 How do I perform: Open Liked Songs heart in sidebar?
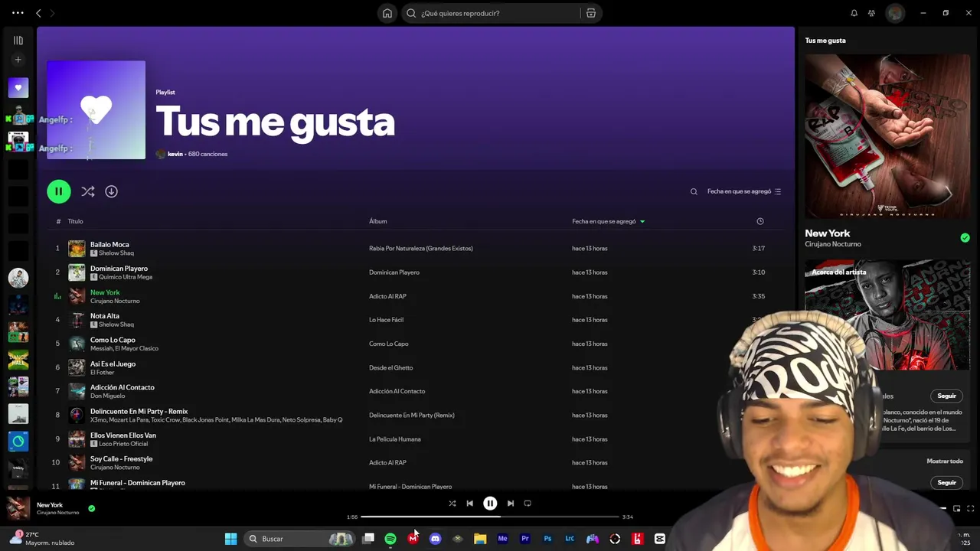pyautogui.click(x=18, y=88)
